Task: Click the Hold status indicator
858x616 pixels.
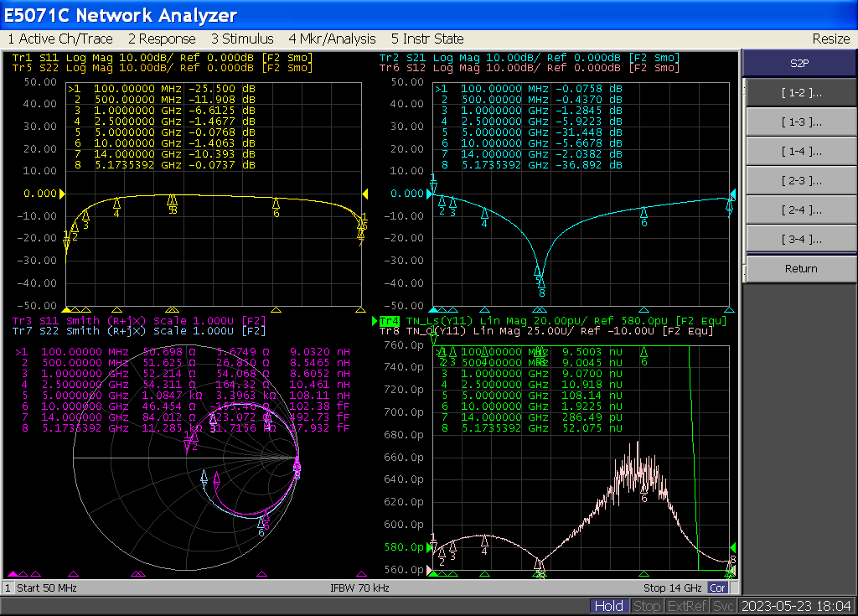Action: point(608,606)
